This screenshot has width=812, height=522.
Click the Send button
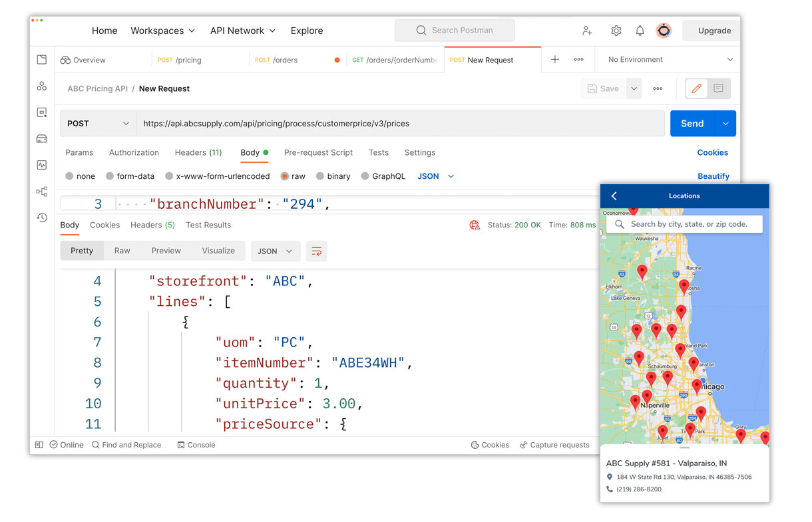(x=692, y=123)
